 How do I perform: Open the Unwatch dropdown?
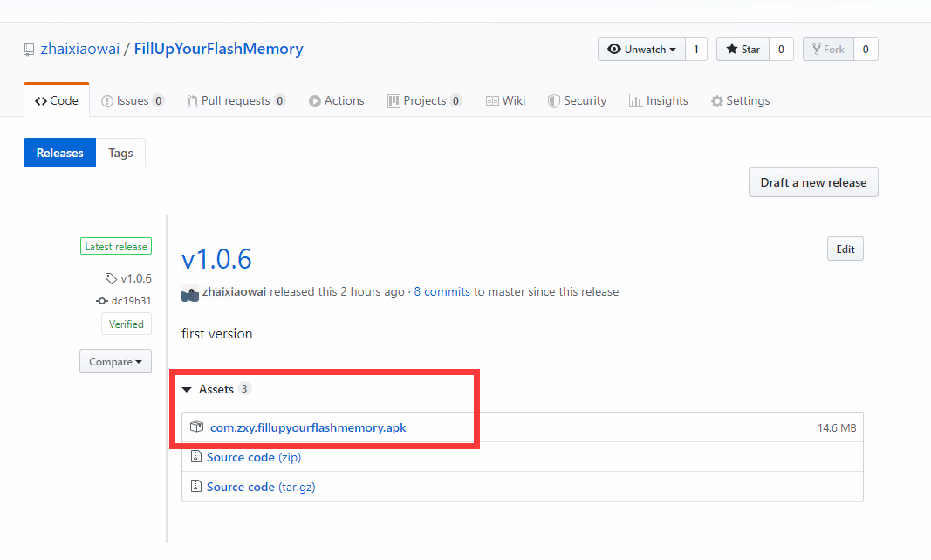[x=642, y=50]
